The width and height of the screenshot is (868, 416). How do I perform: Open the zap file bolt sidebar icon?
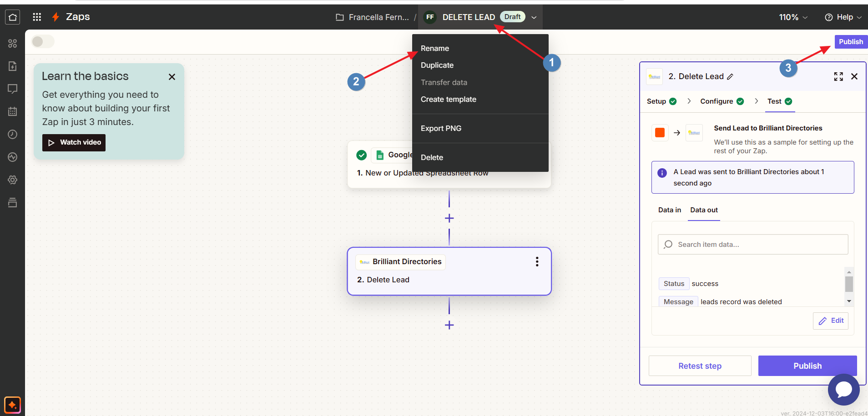pos(12,66)
